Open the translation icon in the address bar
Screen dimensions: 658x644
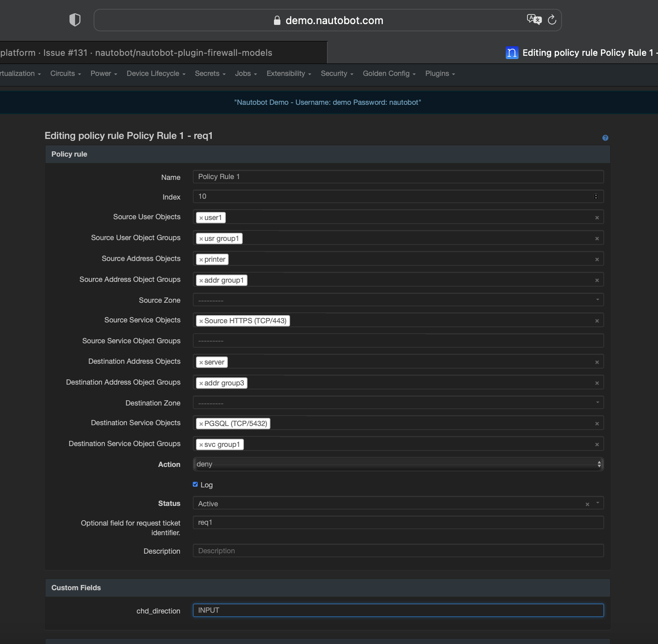coord(533,19)
